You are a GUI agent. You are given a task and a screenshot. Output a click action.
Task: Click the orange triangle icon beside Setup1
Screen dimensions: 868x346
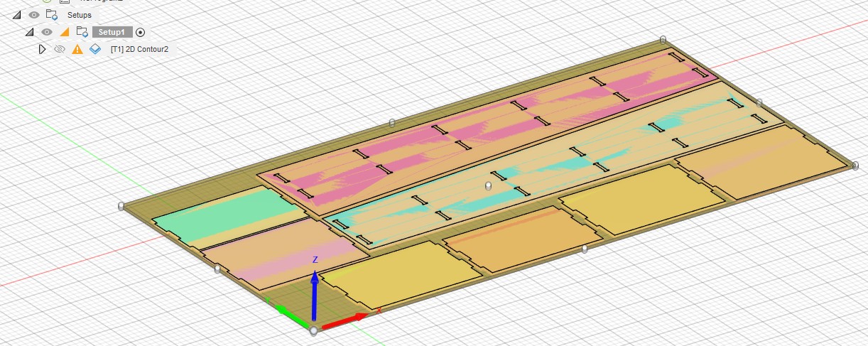click(65, 32)
